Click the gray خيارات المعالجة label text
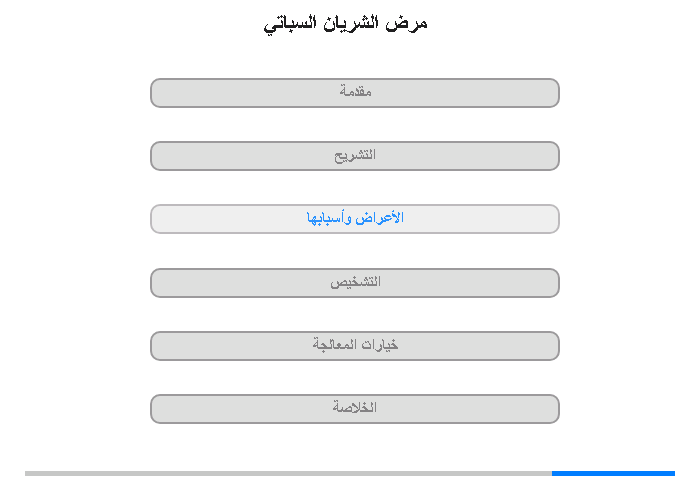This screenshot has height=480, width=700. click(x=355, y=345)
